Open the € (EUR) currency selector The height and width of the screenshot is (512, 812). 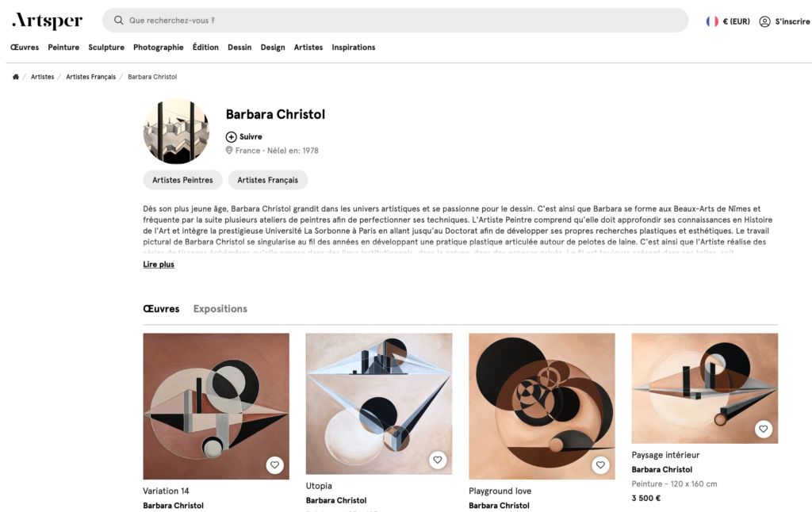(x=736, y=21)
